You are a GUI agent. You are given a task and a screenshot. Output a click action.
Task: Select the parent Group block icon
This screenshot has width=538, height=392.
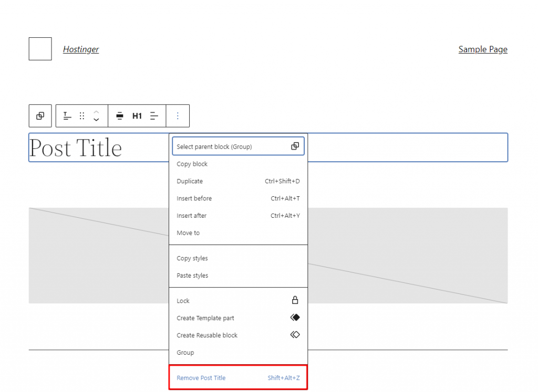40,115
